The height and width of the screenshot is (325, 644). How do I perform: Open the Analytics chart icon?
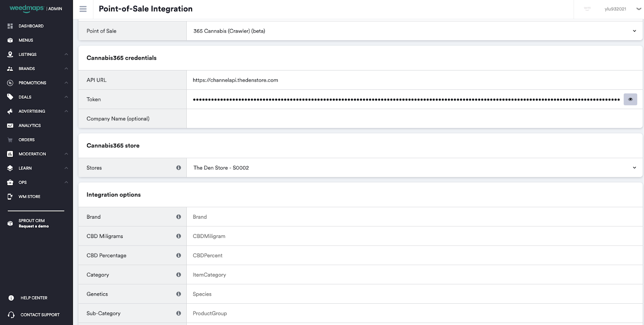coord(10,125)
